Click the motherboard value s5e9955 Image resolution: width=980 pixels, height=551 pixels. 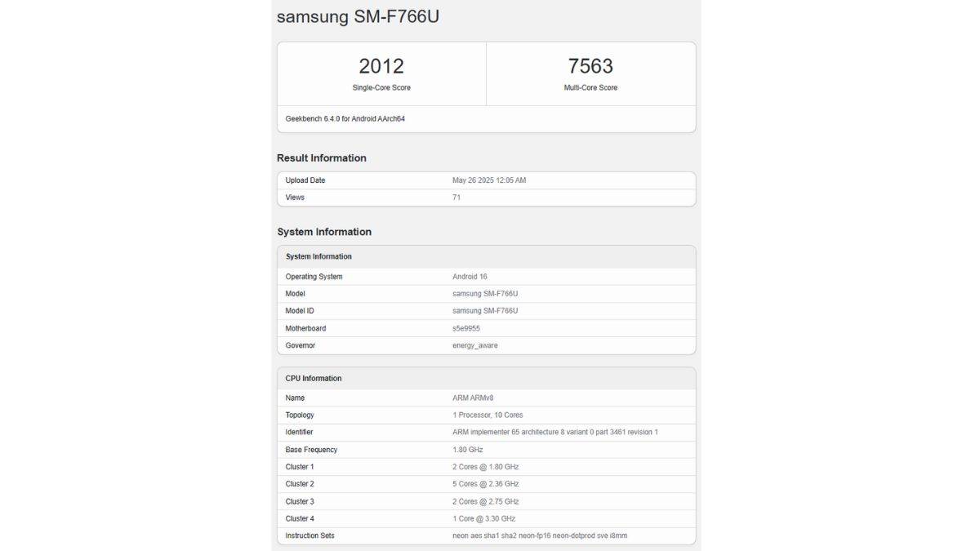pos(466,328)
